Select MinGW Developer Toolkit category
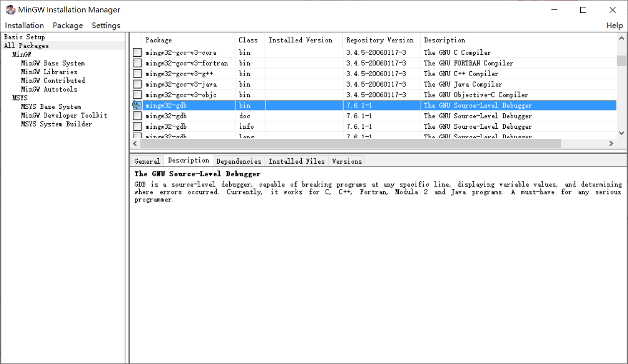Viewport: 628px width, 364px height. (x=64, y=115)
